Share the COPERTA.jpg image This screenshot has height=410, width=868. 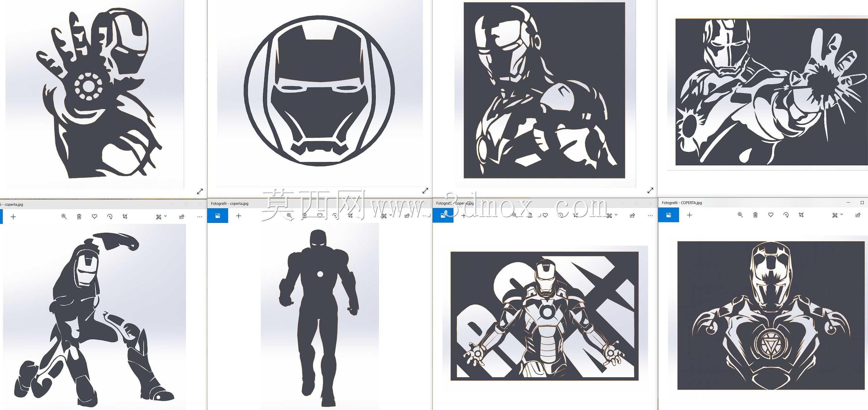pyautogui.click(x=858, y=215)
